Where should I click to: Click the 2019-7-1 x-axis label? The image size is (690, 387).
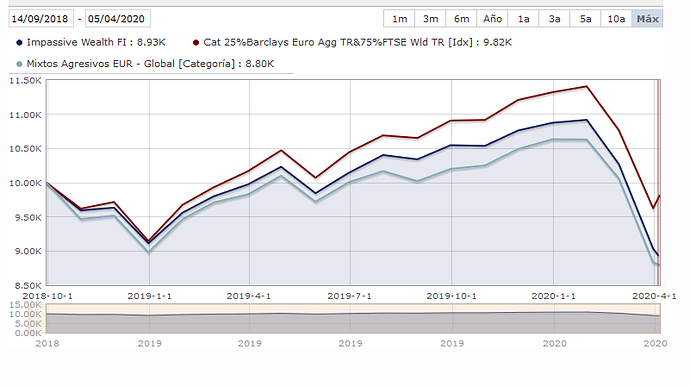(349, 296)
